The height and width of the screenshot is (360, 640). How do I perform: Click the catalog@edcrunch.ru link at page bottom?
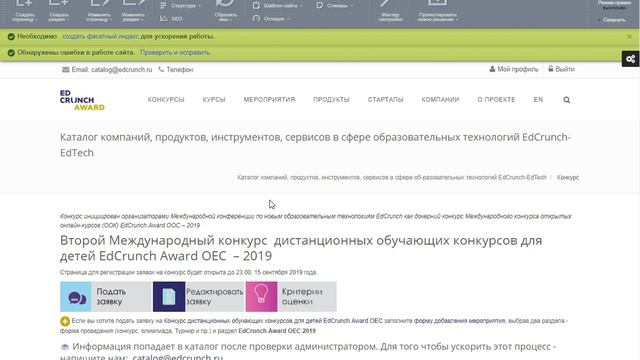178,357
